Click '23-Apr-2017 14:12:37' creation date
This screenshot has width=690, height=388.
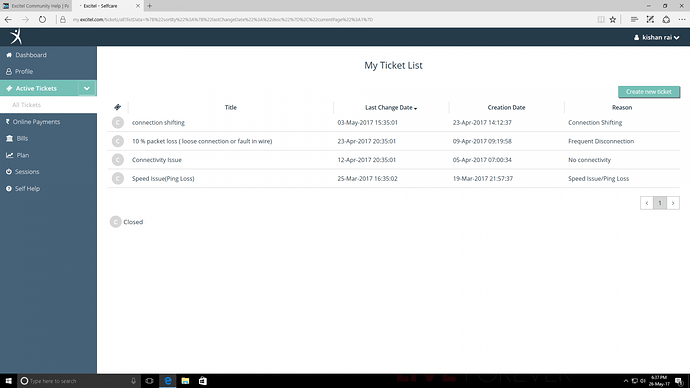click(x=482, y=122)
